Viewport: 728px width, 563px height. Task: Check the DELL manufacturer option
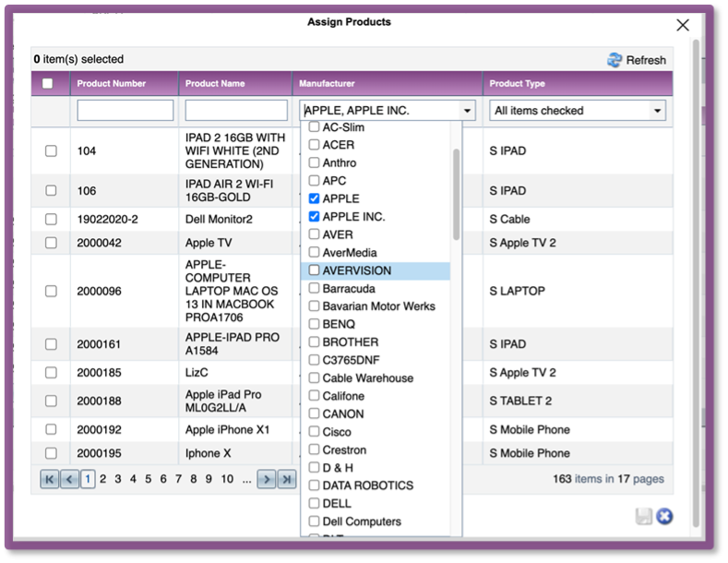coord(315,503)
